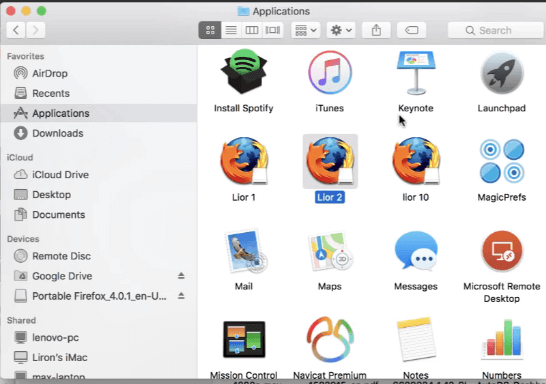
Task: Click the Favorites section header
Action: [25, 56]
